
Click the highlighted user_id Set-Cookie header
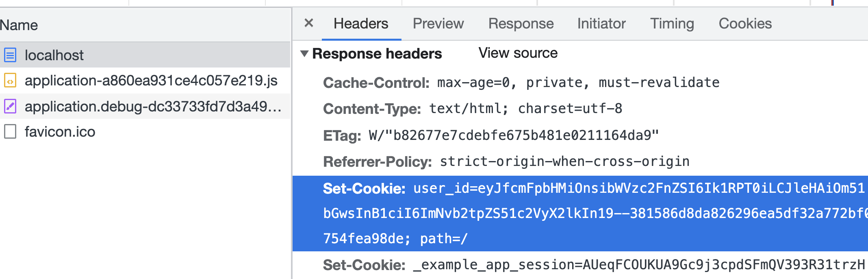pyautogui.click(x=569, y=213)
